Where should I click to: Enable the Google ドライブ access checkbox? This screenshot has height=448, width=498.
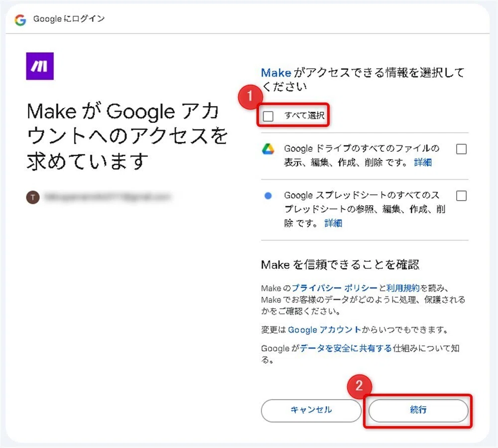[x=461, y=149]
